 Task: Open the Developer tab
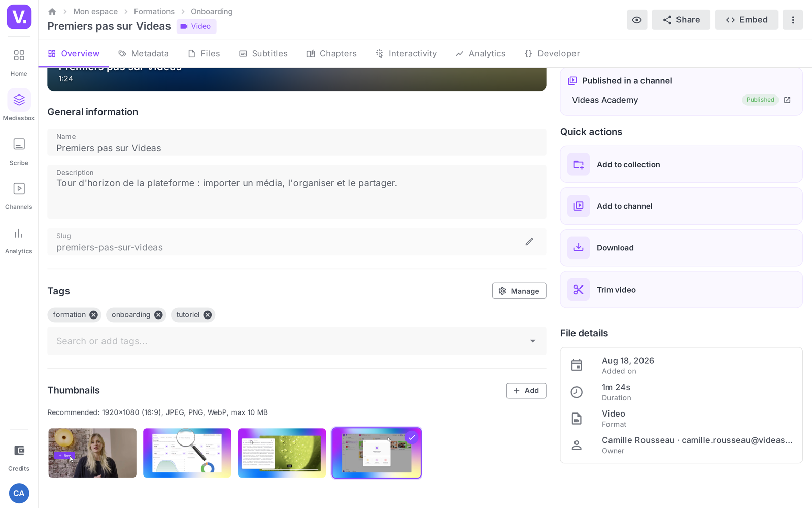point(552,54)
